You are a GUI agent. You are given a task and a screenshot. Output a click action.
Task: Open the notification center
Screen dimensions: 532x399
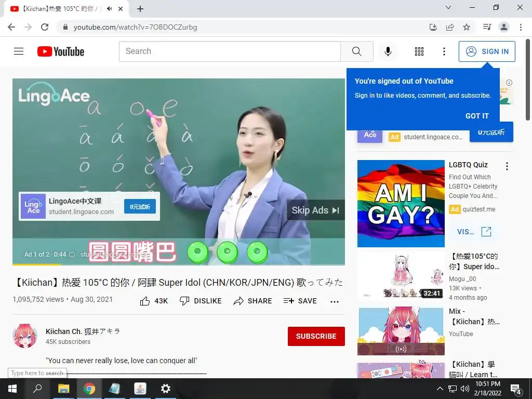coord(516,389)
